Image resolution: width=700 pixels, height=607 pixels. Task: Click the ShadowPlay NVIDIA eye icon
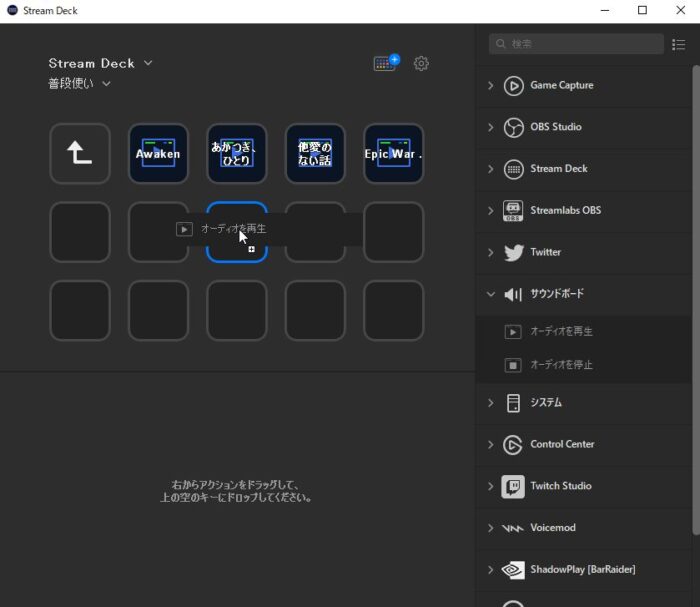click(x=513, y=570)
